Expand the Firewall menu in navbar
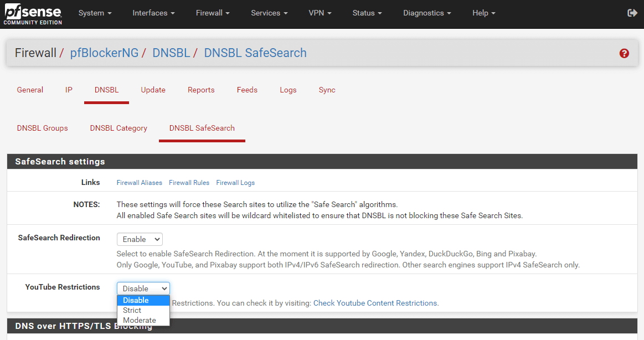Image resolution: width=644 pixels, height=340 pixels. [x=212, y=13]
